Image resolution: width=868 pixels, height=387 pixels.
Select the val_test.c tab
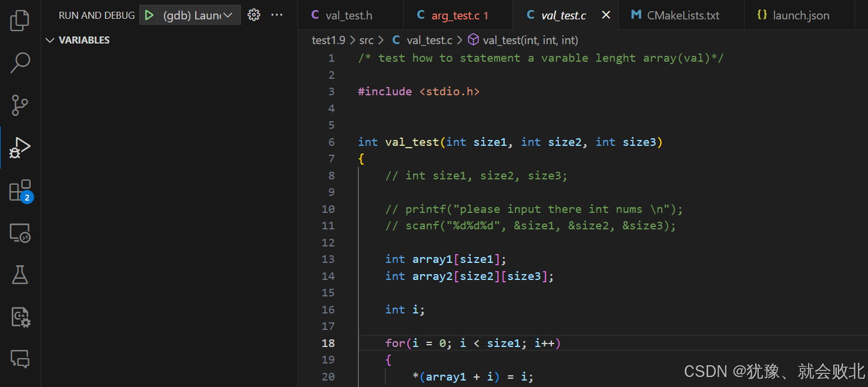[x=557, y=15]
